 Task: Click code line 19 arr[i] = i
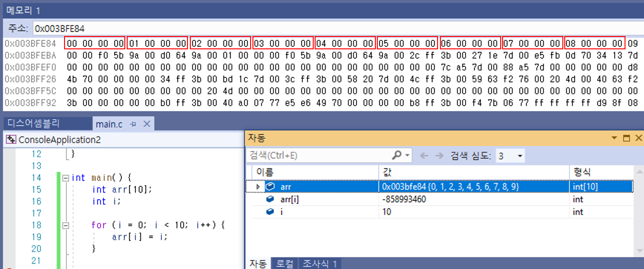click(140, 237)
